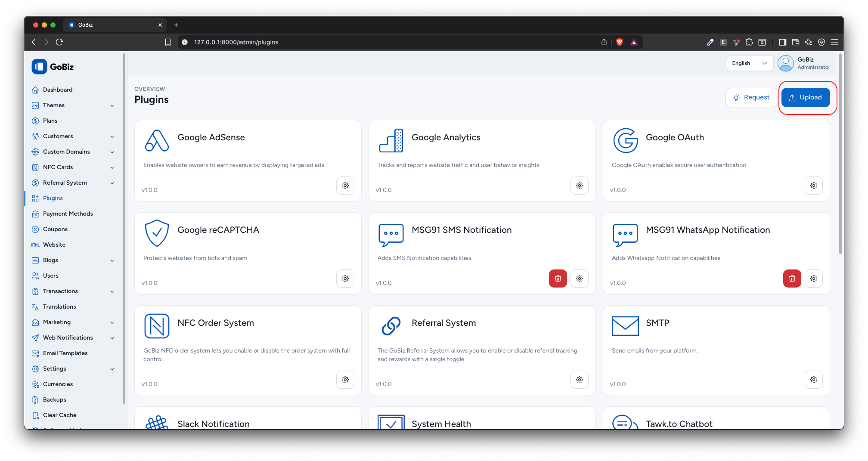Image resolution: width=868 pixels, height=461 pixels.
Task: Open the English language dropdown
Action: tap(749, 63)
